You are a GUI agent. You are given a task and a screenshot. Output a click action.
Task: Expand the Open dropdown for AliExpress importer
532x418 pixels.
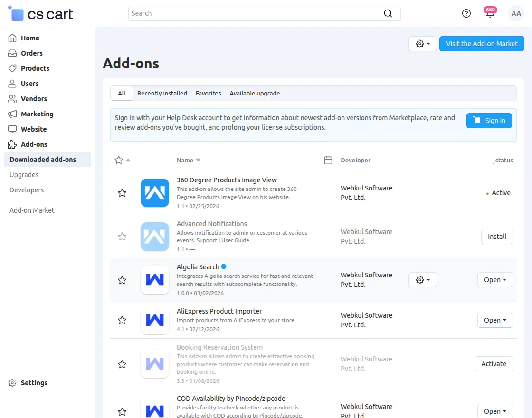click(x=495, y=320)
